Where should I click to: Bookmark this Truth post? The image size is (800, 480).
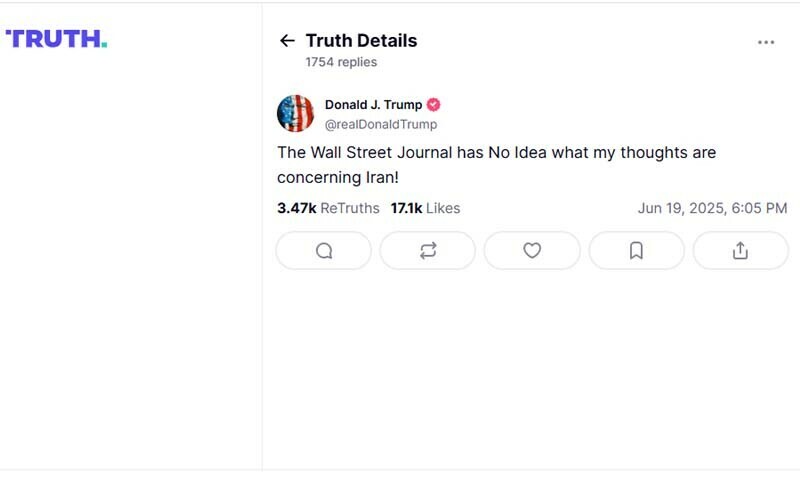point(636,251)
